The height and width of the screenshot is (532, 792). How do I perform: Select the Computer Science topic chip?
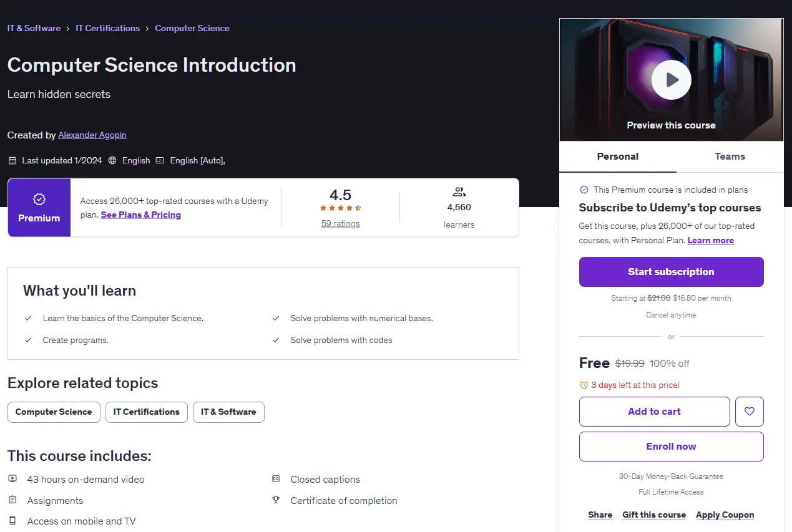(54, 412)
